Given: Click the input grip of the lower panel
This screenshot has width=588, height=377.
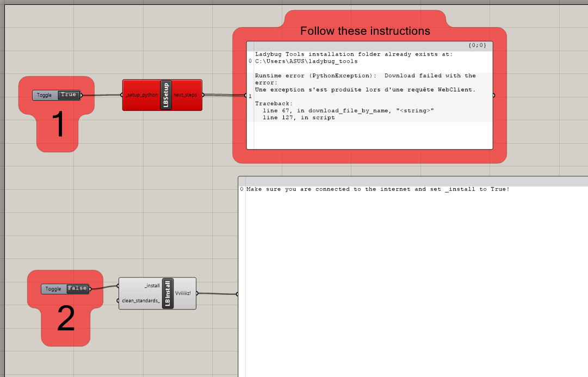Looking at the screenshot, I should click(x=238, y=294).
